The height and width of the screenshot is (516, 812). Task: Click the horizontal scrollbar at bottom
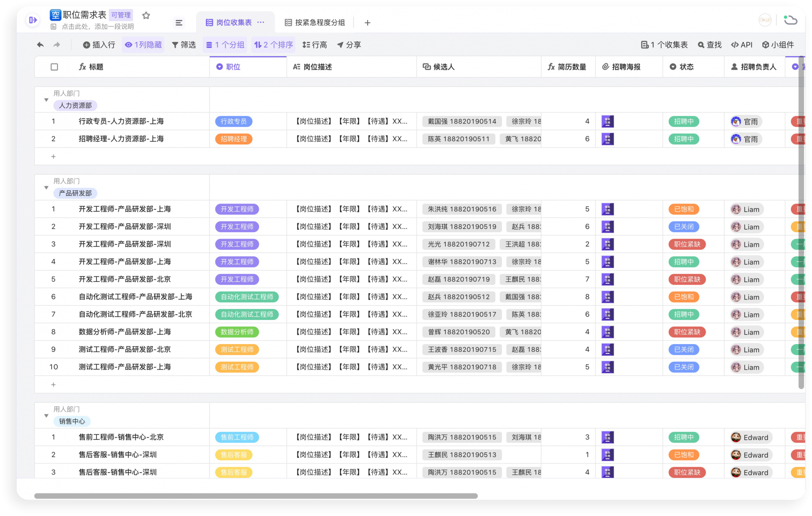point(256,496)
